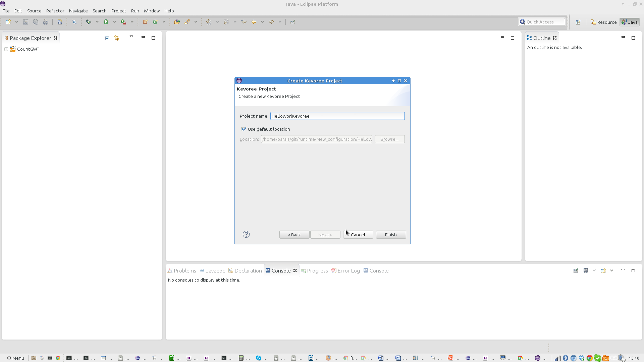Open the dropdown arrow beside New icon
Screen dimensions: 644x362
point(16,22)
